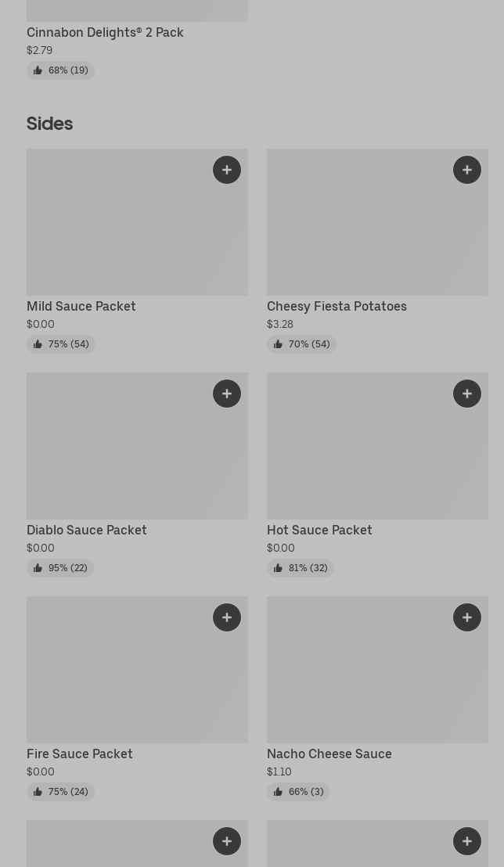View the Diablo Sauce Packet image

point(117,450)
